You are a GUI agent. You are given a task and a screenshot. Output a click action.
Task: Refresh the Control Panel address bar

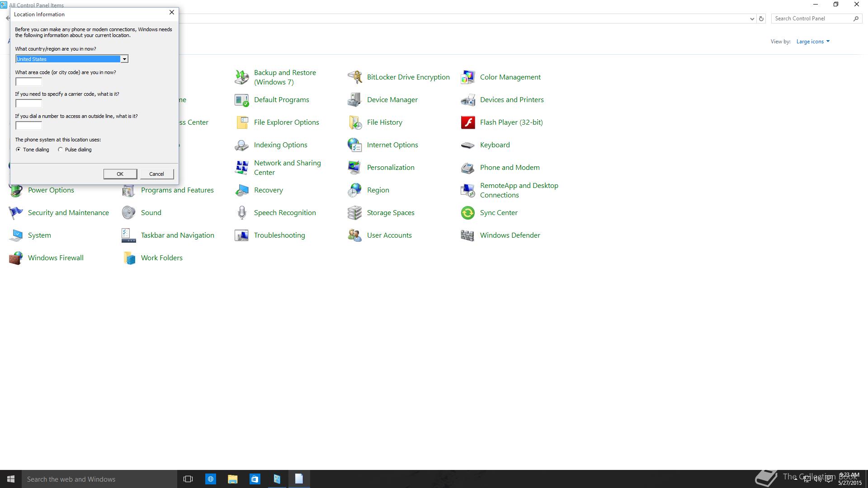761,19
